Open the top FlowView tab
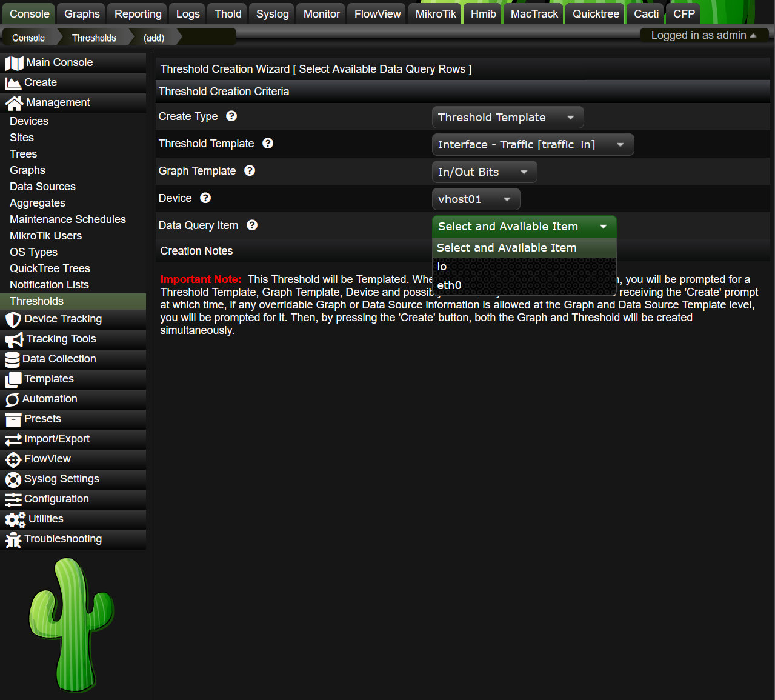The image size is (775, 700). [x=378, y=14]
